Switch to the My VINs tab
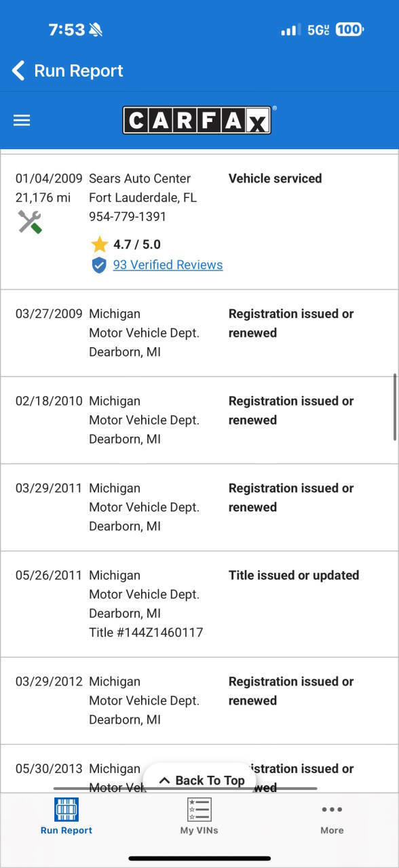Viewport: 399px width, 868px height. click(x=199, y=816)
